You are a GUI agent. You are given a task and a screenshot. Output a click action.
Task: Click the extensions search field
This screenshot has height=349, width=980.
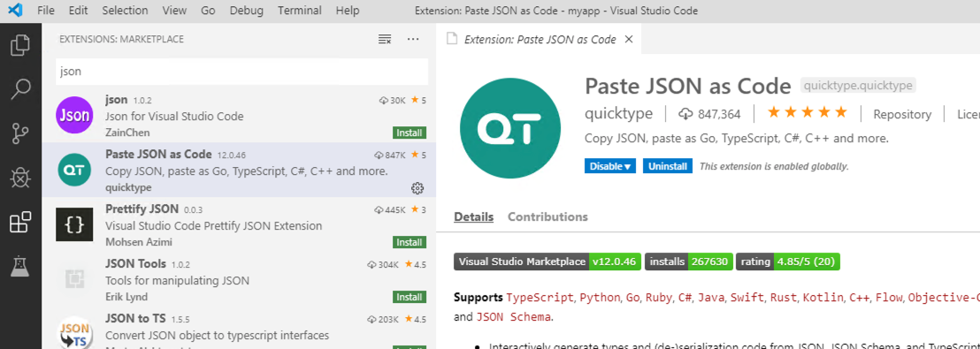241,72
